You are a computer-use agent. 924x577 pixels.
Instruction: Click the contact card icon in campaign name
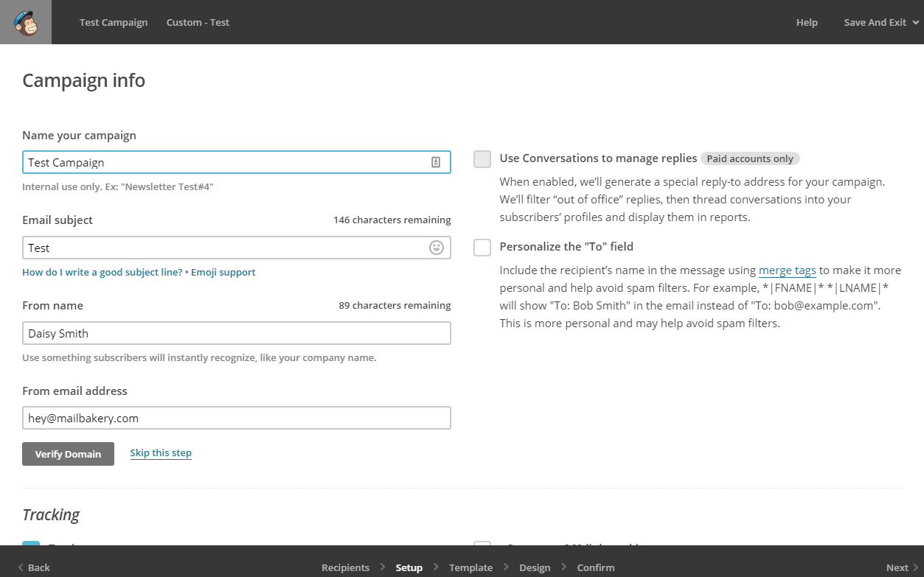436,162
